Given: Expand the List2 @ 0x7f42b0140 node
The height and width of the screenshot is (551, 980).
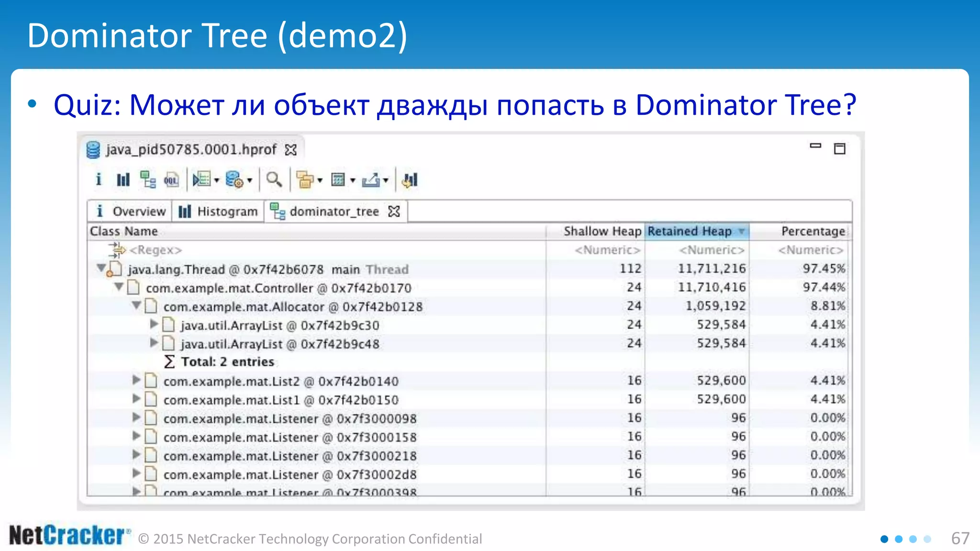Looking at the screenshot, I should [136, 380].
